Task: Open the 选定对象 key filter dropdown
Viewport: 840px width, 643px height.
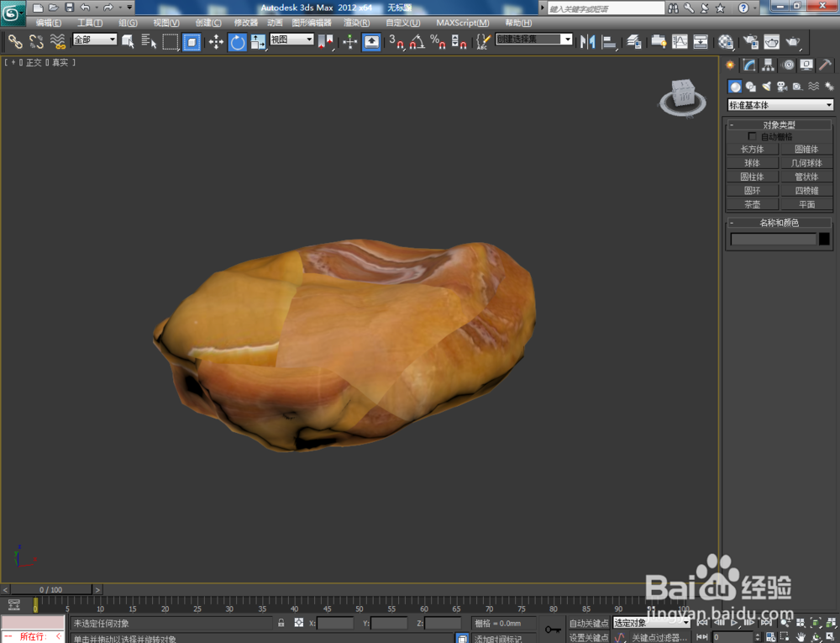Action: (652, 623)
